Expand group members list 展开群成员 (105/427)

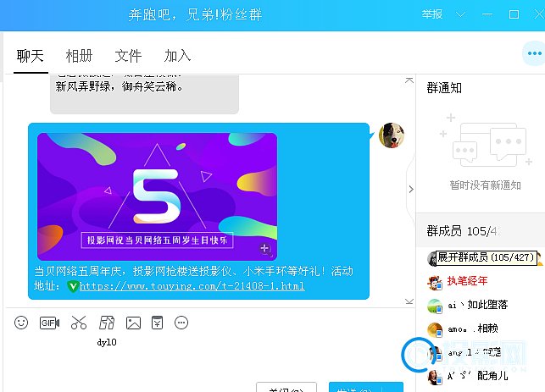tap(486, 257)
